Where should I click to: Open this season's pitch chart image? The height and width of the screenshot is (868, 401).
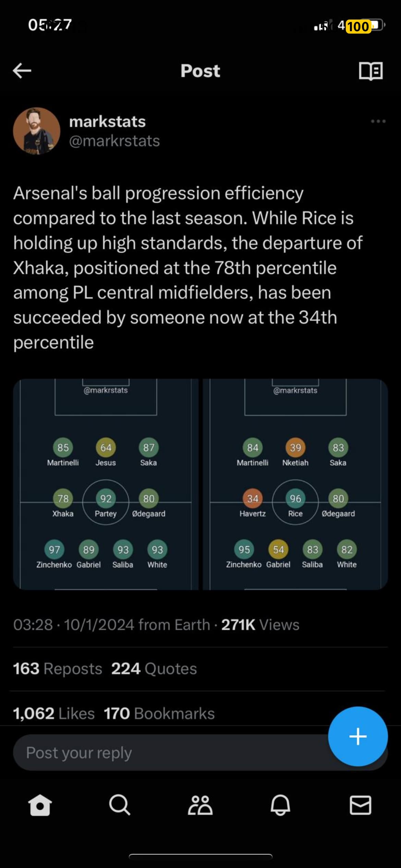tap(295, 484)
